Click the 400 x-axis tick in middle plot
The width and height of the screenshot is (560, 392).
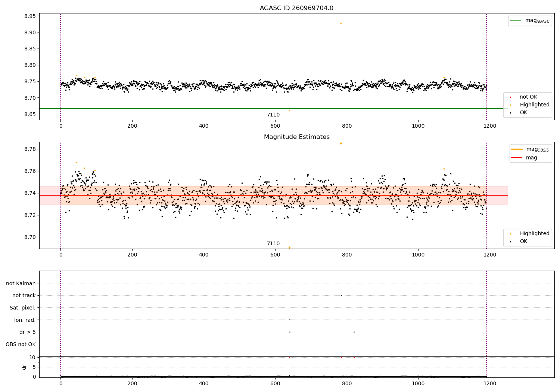click(x=204, y=255)
